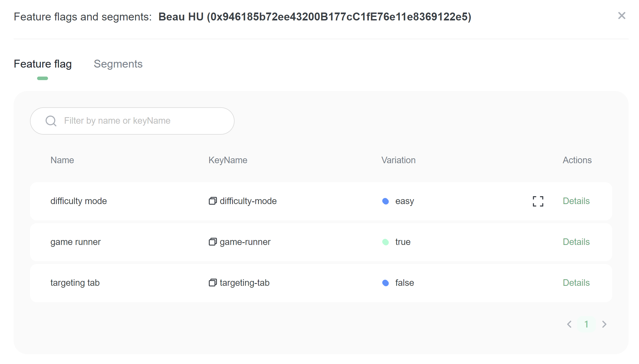Go to next page arrow
Screen dimensions: 639x364
point(604,324)
